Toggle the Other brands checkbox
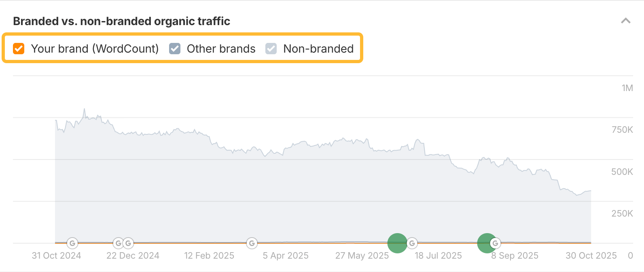Viewport: 644px width, 272px height. coord(175,49)
